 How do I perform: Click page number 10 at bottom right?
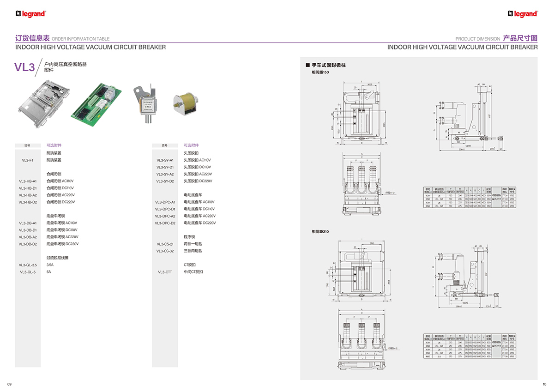point(544,384)
